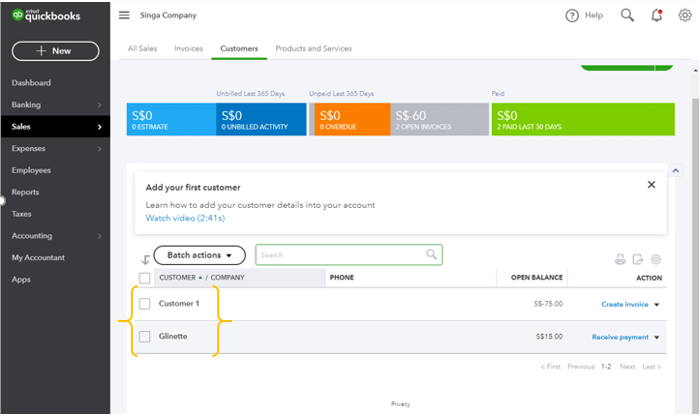Click the magnifier inside the customer search box
Screen dimensions: 700x417
click(x=431, y=254)
